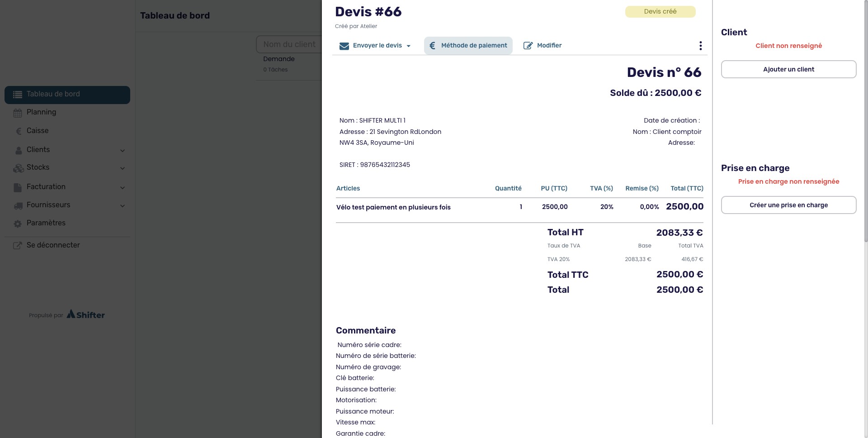This screenshot has width=868, height=438.
Task: Click the pencil edit icon beside Modifier
Action: (x=528, y=46)
